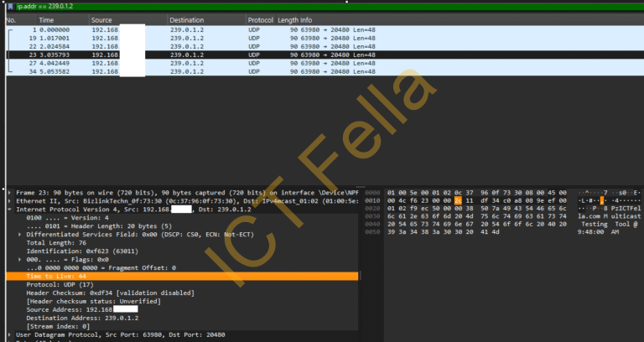The width and height of the screenshot is (644, 342).
Task: Click hex offset 0000 in bytes pane
Action: (x=372, y=193)
